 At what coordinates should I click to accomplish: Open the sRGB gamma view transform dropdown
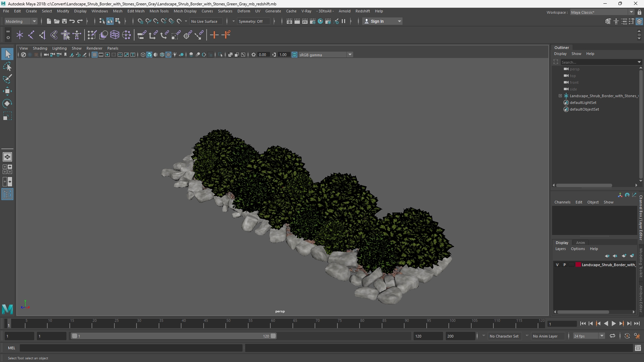coord(325,55)
